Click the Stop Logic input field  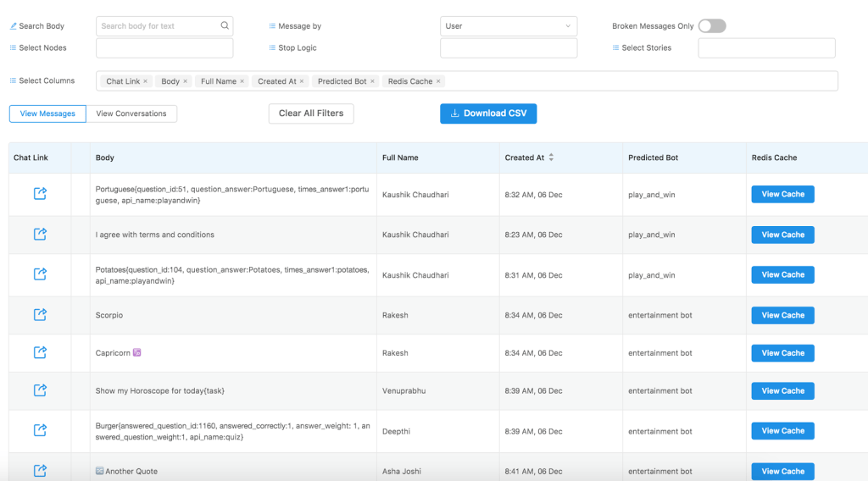509,48
